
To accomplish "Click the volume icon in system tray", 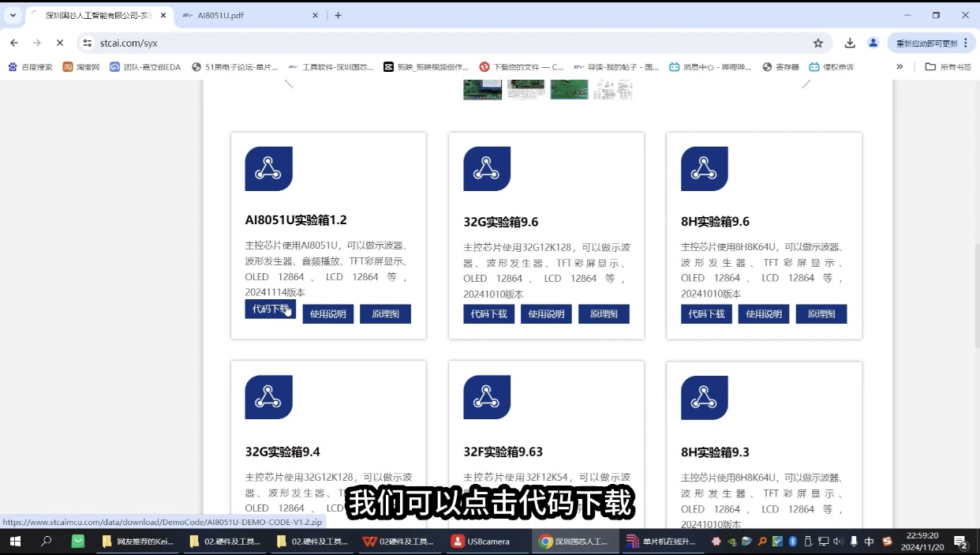I will click(x=837, y=542).
